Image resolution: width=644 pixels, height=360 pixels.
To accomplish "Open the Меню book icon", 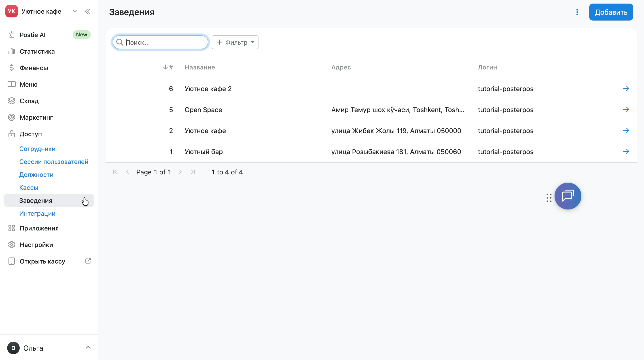I will 11,84.
